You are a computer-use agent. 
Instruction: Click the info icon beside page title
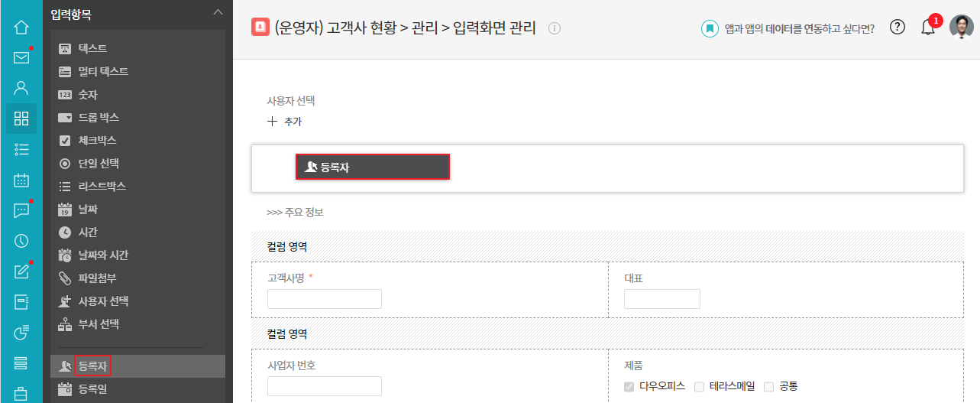click(x=555, y=28)
